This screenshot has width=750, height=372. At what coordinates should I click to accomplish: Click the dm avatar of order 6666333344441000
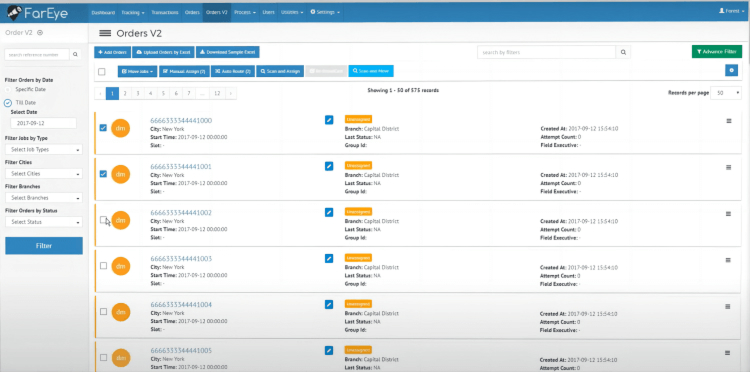(121, 128)
